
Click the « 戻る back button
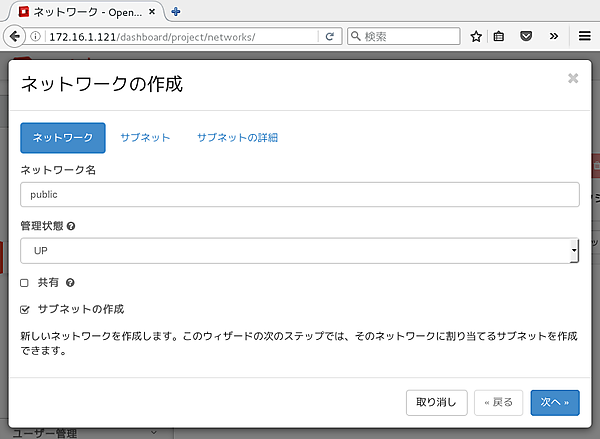tap(498, 403)
